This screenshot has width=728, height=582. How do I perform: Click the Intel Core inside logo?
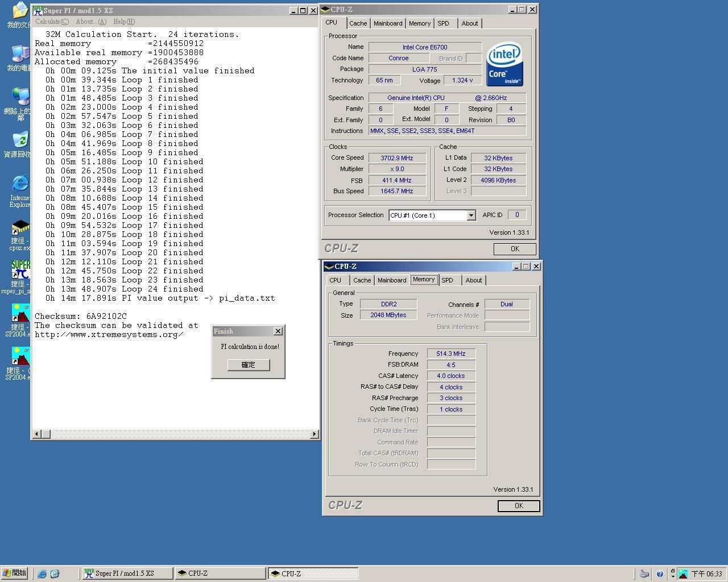[x=504, y=64]
